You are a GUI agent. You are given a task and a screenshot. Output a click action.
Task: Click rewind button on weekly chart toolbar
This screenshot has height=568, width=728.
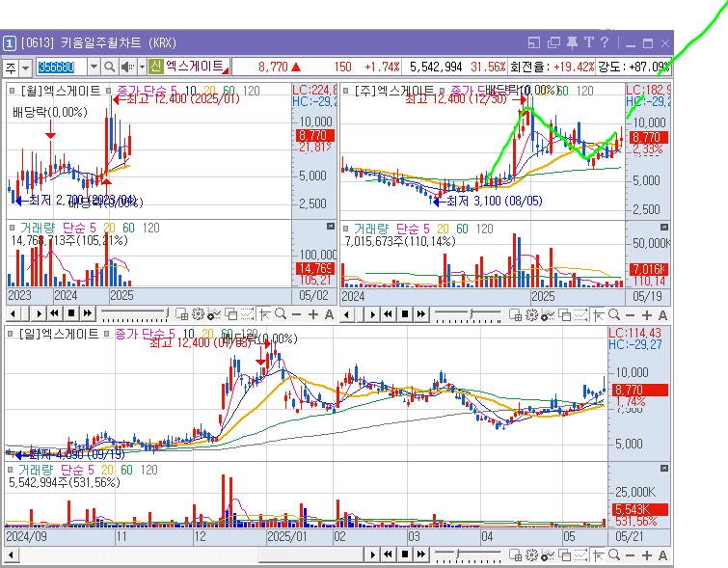point(389,315)
